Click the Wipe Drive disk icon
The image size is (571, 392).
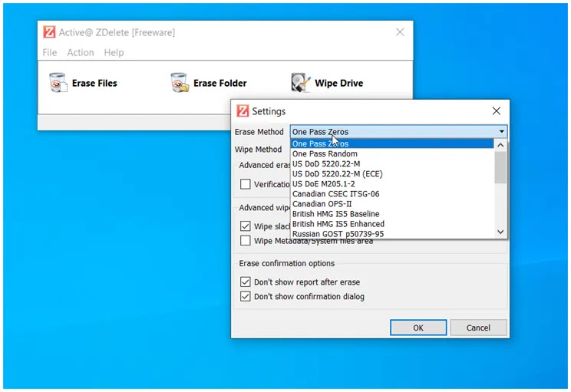click(301, 83)
